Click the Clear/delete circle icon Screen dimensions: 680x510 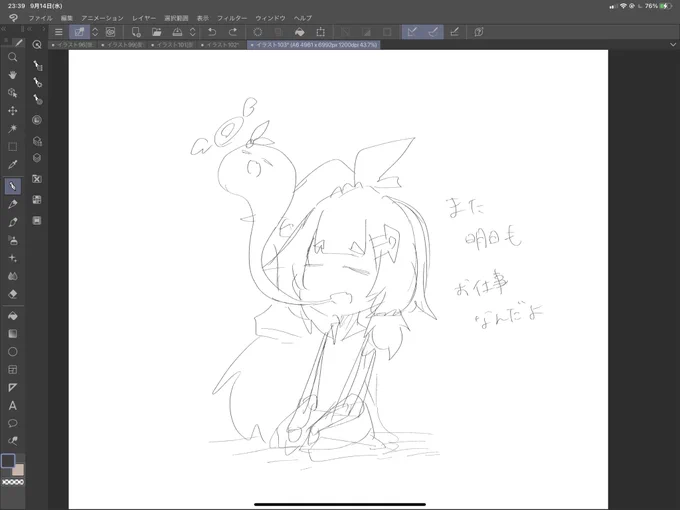258,32
